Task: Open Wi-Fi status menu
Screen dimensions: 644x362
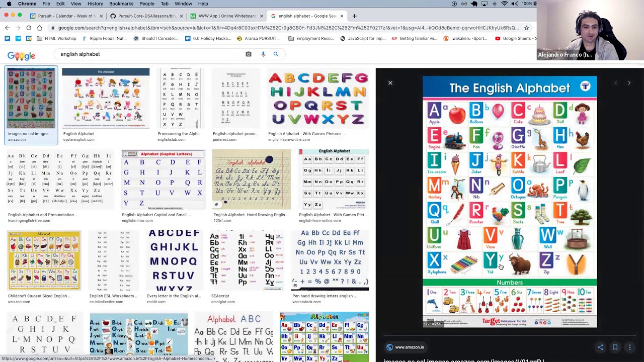Action: point(505,4)
